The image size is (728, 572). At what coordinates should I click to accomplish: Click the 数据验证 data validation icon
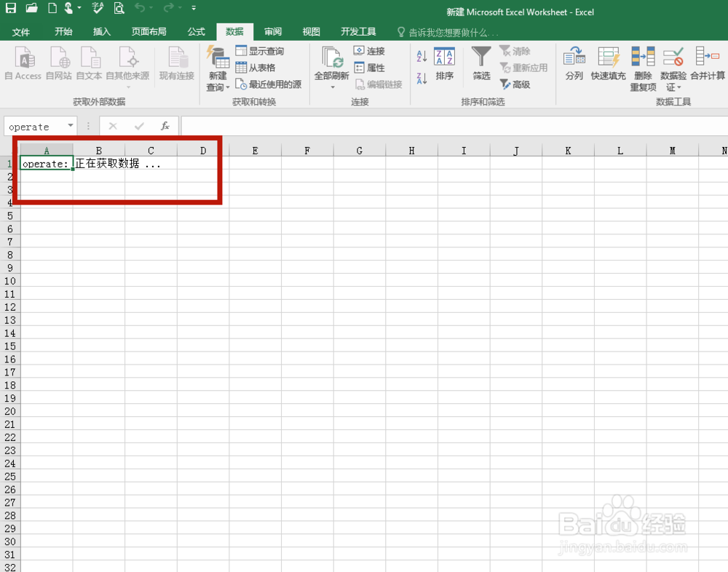(x=673, y=57)
